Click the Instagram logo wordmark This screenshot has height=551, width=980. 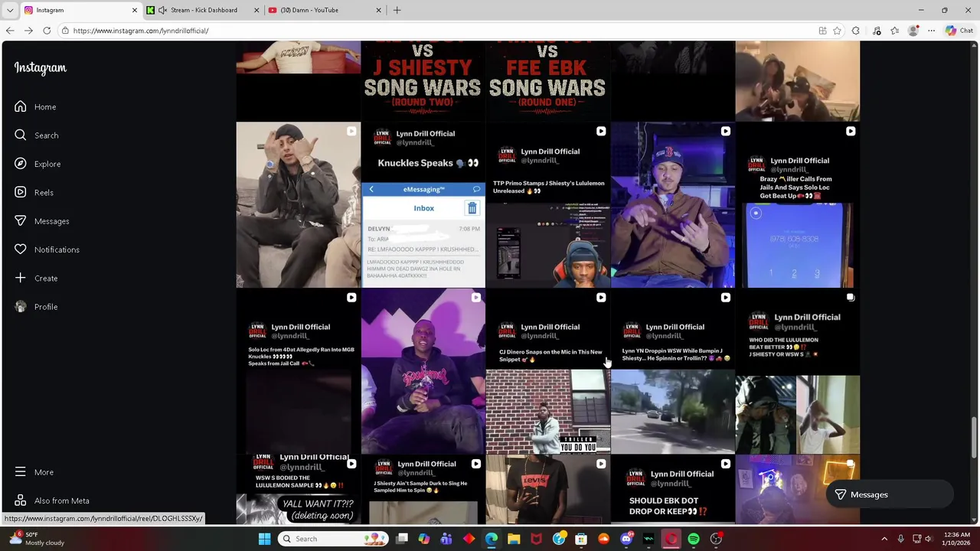point(40,68)
